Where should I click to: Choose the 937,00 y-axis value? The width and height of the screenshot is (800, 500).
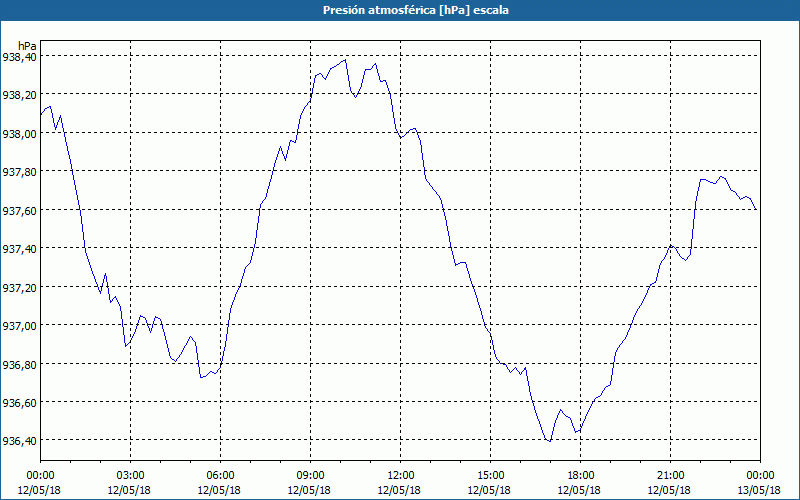point(19,326)
